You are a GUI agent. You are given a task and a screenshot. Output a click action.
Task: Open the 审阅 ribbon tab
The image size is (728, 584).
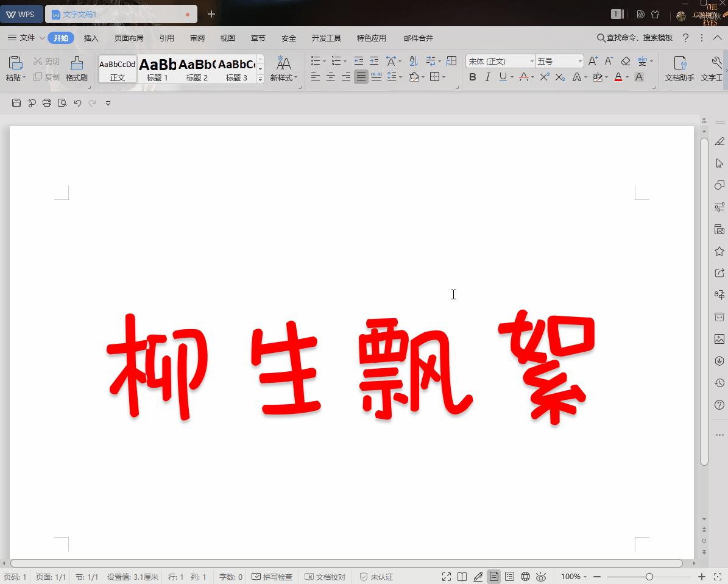click(197, 38)
